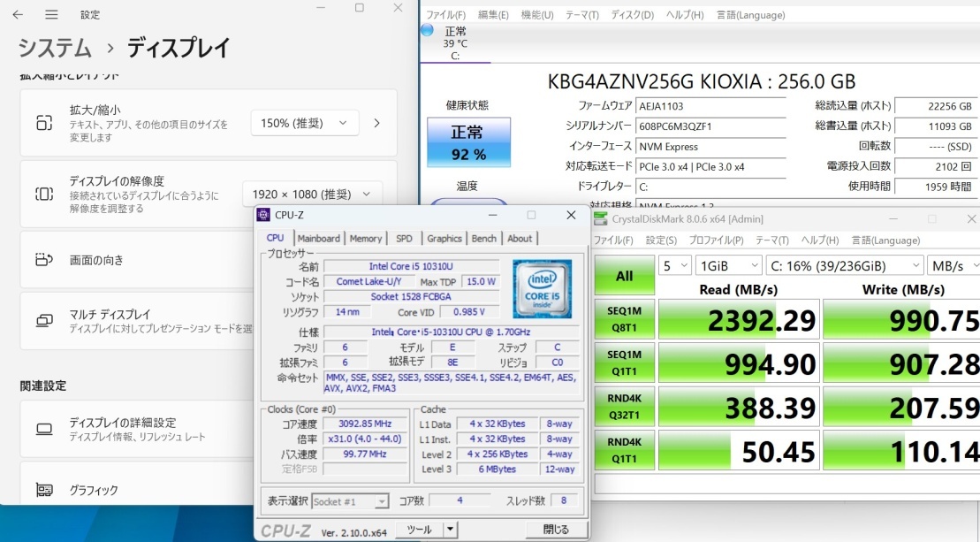Click the scale (拡大/縮小) row icon
Viewport: 980px width, 542px height.
(x=44, y=123)
